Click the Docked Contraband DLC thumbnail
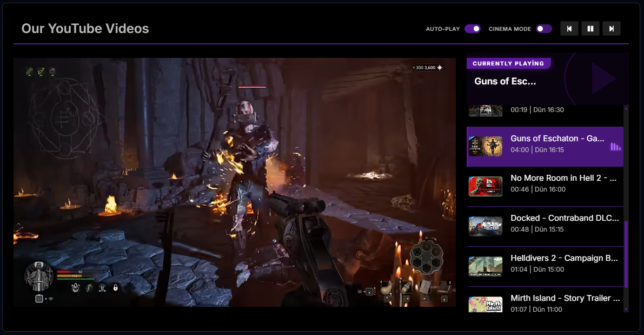Viewport: 644px width, 335px height. [486, 226]
